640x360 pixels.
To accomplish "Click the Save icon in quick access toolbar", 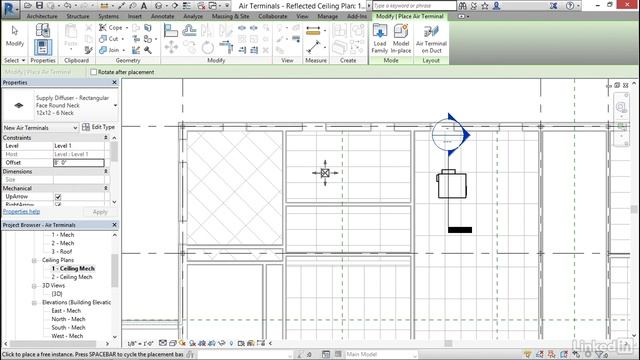I will point(39,6).
